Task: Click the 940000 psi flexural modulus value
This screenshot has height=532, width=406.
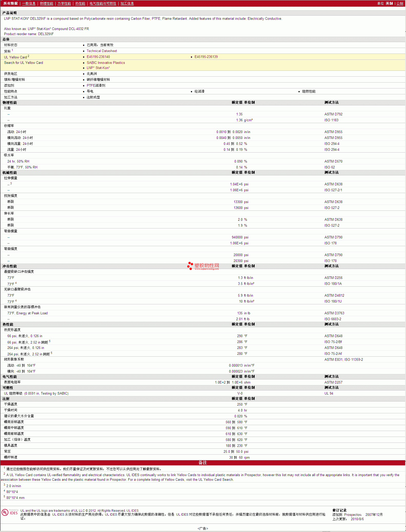Action: point(240,237)
